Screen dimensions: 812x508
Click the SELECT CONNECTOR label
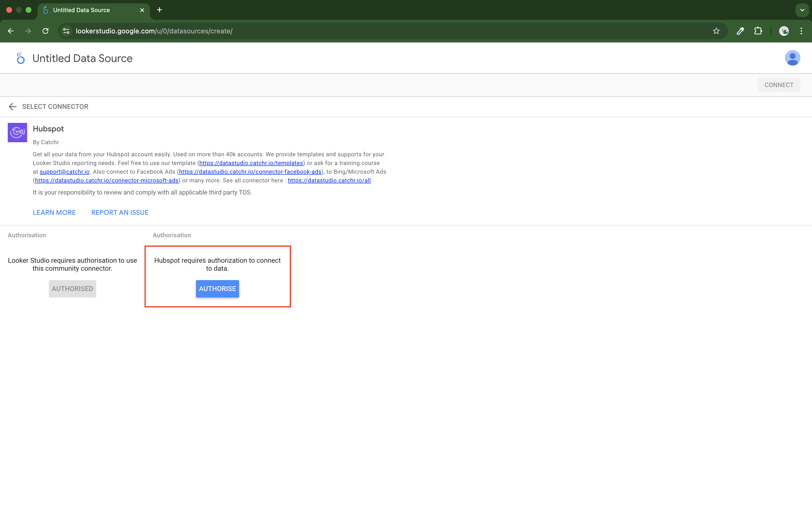pos(55,106)
